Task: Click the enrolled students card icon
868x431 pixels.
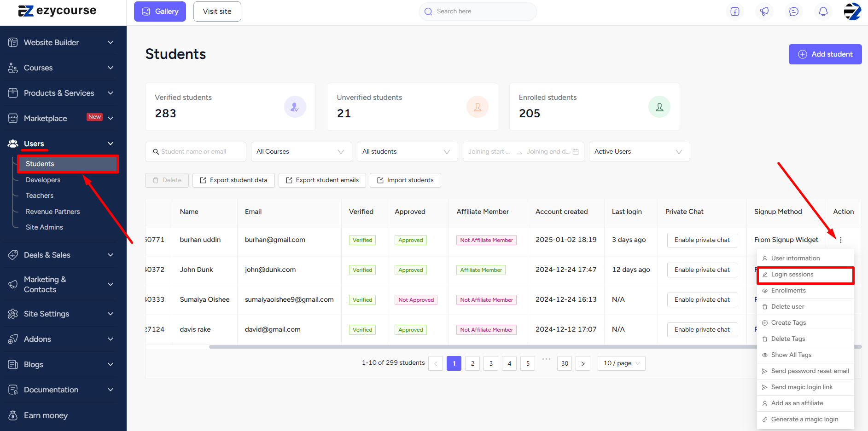Action: coord(659,107)
